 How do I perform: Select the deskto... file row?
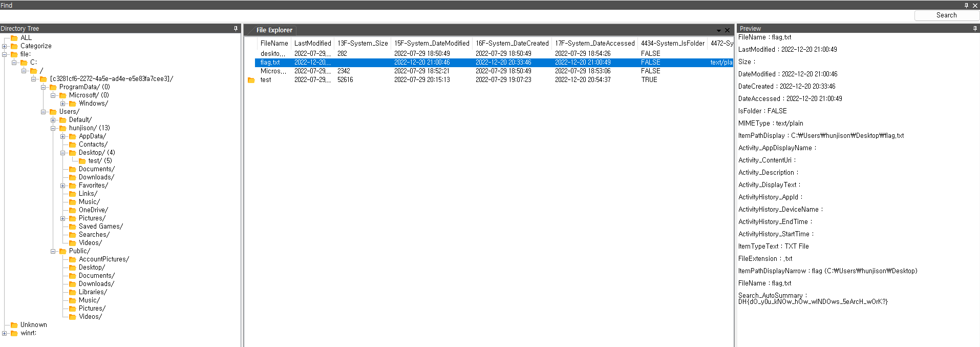[x=494, y=54]
